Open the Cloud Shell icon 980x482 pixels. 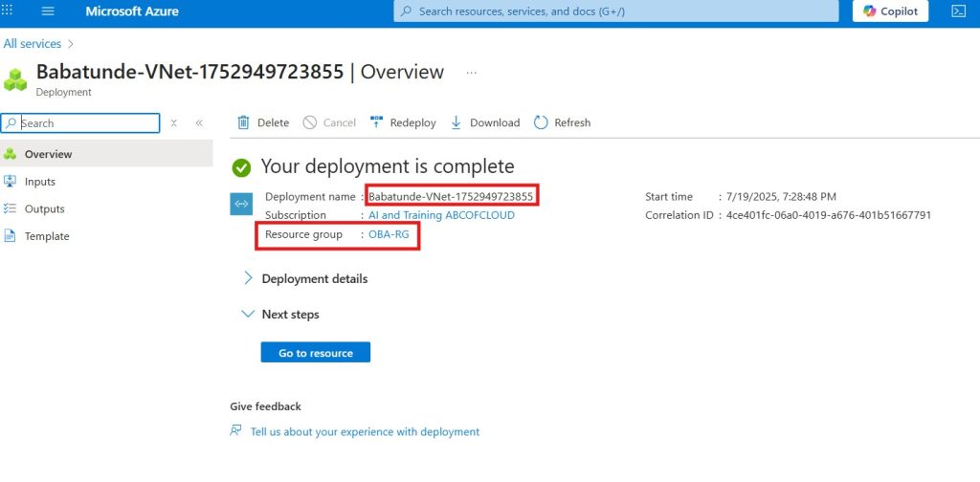click(957, 11)
